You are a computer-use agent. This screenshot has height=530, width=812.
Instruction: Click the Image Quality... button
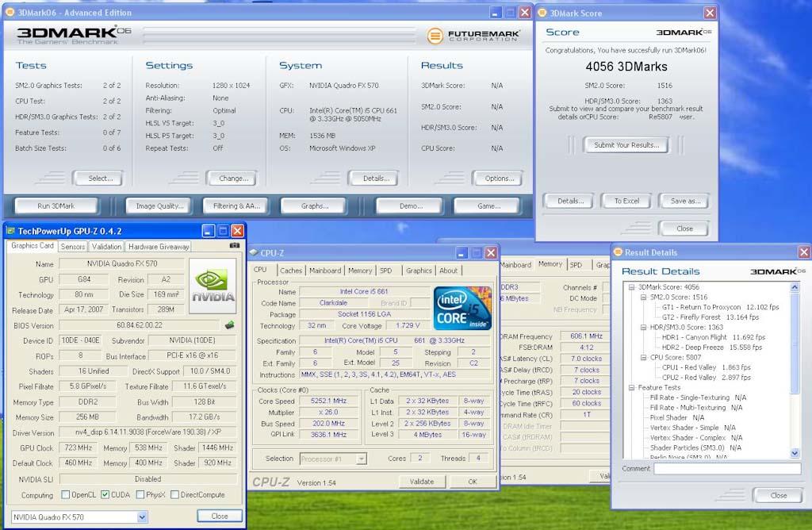coord(159,205)
